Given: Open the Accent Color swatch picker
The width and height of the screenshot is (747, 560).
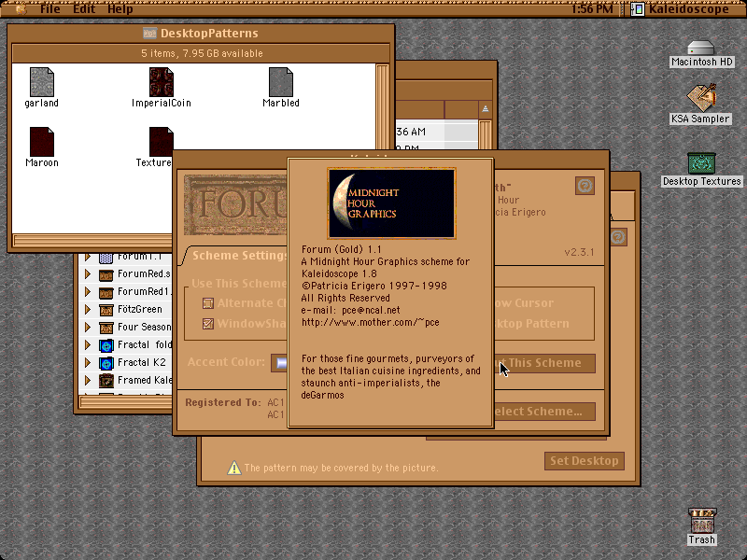Looking at the screenshot, I should (x=279, y=363).
